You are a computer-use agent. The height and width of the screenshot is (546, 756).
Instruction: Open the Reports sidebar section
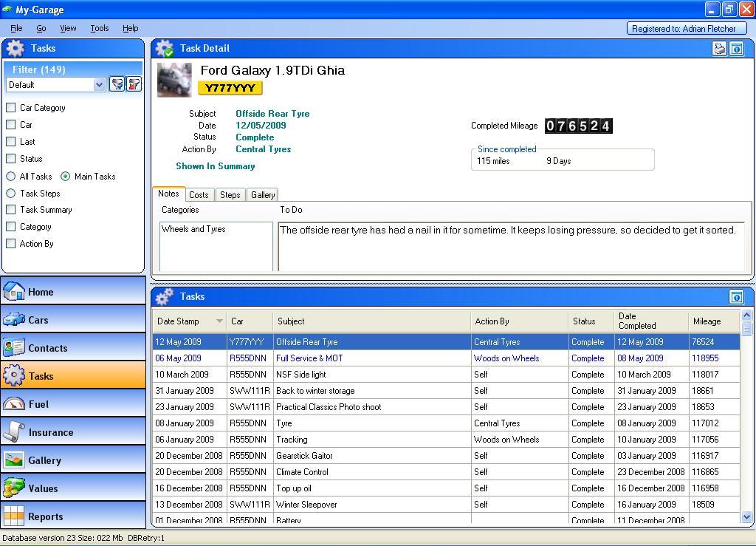(73, 516)
